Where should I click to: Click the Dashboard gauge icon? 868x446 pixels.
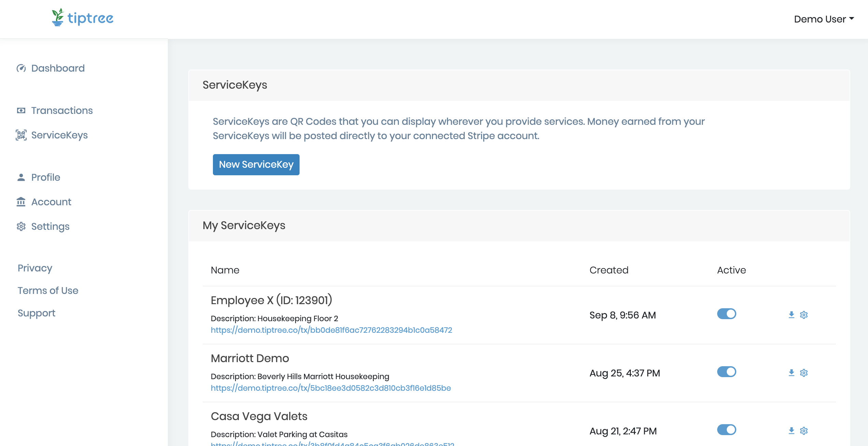click(x=21, y=68)
